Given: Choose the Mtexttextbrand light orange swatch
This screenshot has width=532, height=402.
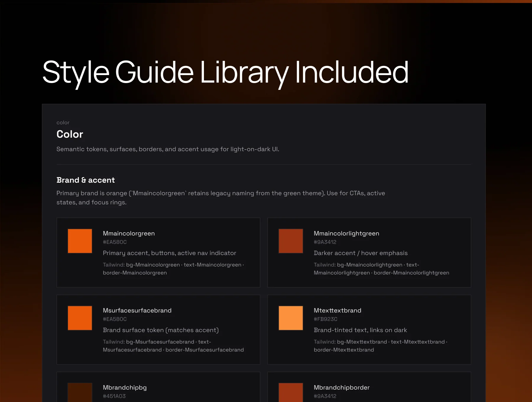Looking at the screenshot, I should [x=291, y=318].
